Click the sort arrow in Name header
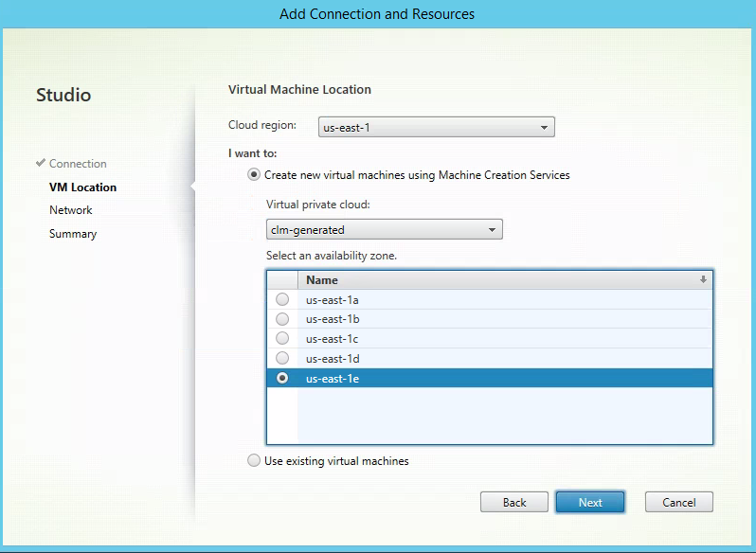 point(703,280)
